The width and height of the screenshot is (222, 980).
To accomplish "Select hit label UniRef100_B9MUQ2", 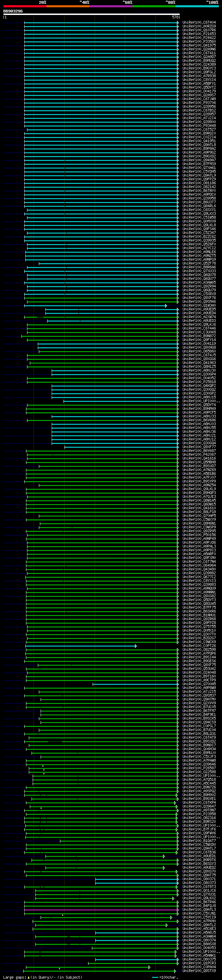I will pos(199,60).
